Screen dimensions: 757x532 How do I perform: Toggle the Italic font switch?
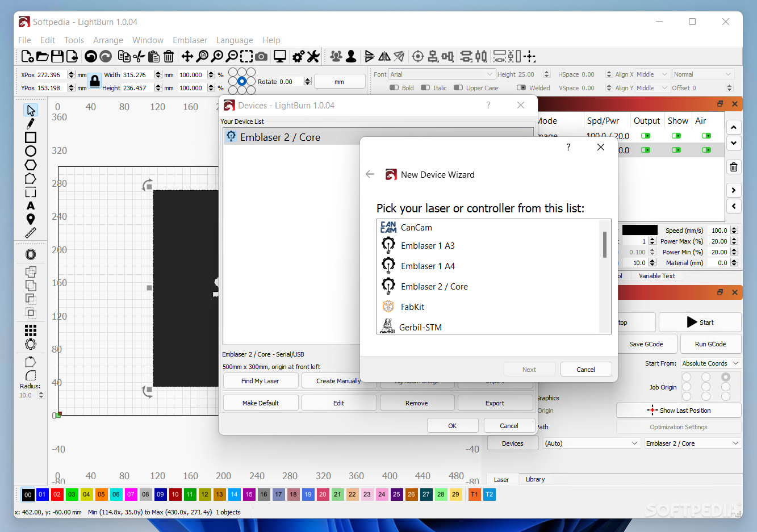pyautogui.click(x=425, y=88)
